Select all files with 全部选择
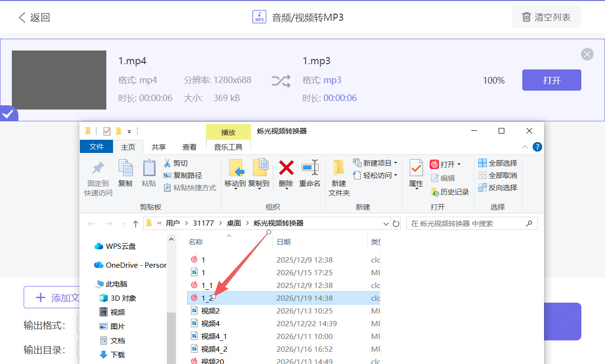605x364 pixels. coord(498,163)
